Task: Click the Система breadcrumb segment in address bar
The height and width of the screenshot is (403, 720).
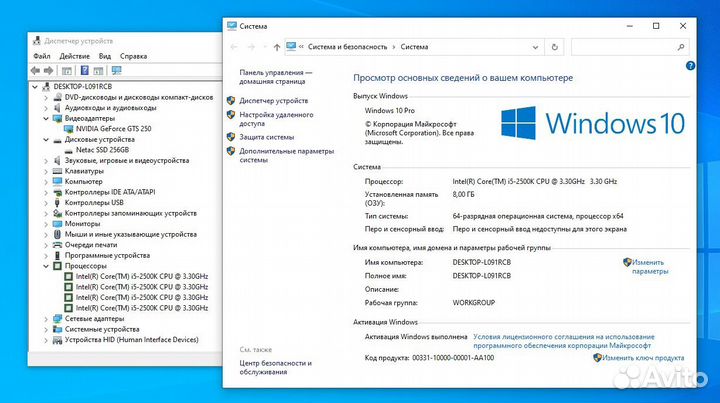Action: 414,47
